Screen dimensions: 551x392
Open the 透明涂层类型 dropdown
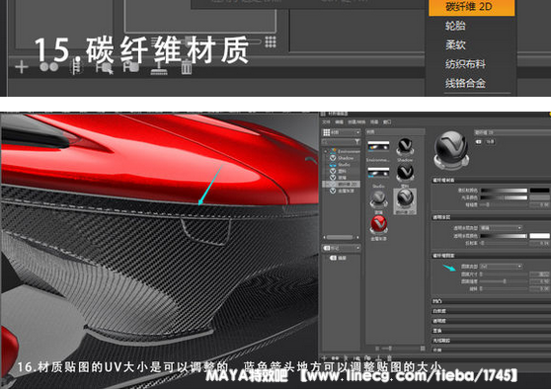pyautogui.click(x=501, y=228)
